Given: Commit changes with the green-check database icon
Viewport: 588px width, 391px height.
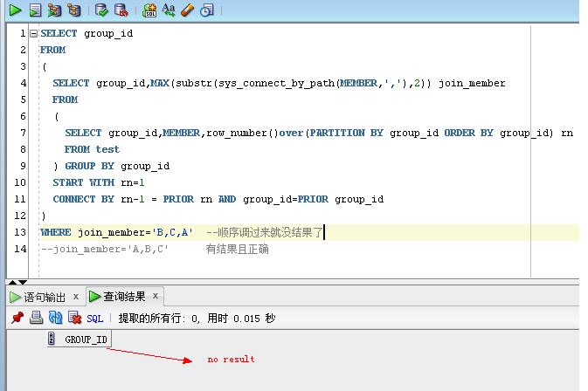Looking at the screenshot, I should point(101,10).
